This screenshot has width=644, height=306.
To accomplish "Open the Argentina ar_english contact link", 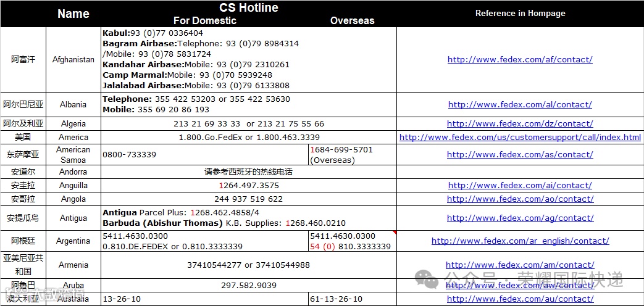I will pyautogui.click(x=520, y=241).
